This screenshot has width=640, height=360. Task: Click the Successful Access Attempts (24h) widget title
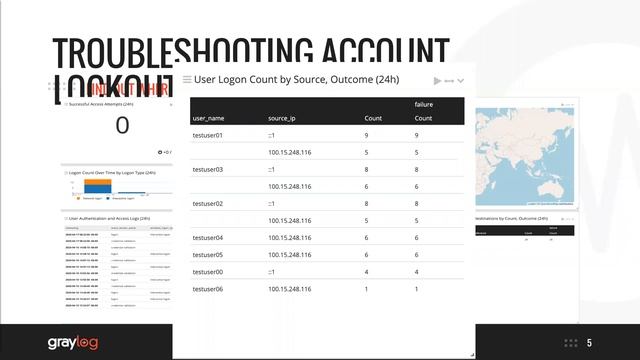click(101, 104)
